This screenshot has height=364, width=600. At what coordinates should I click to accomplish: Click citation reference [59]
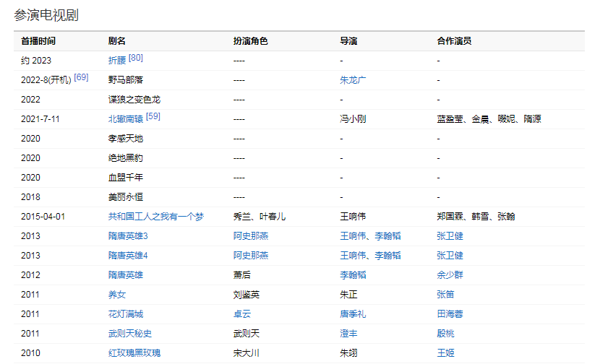[x=153, y=116]
